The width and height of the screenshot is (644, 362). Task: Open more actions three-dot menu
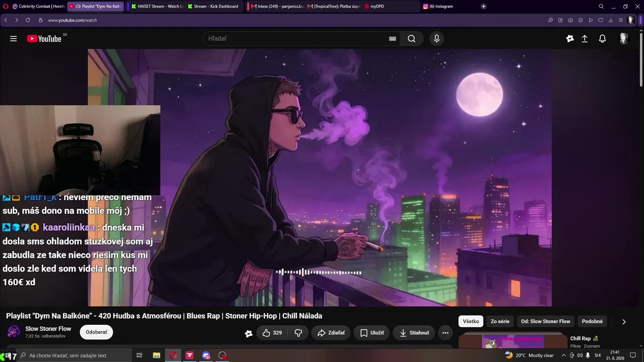coord(445,333)
